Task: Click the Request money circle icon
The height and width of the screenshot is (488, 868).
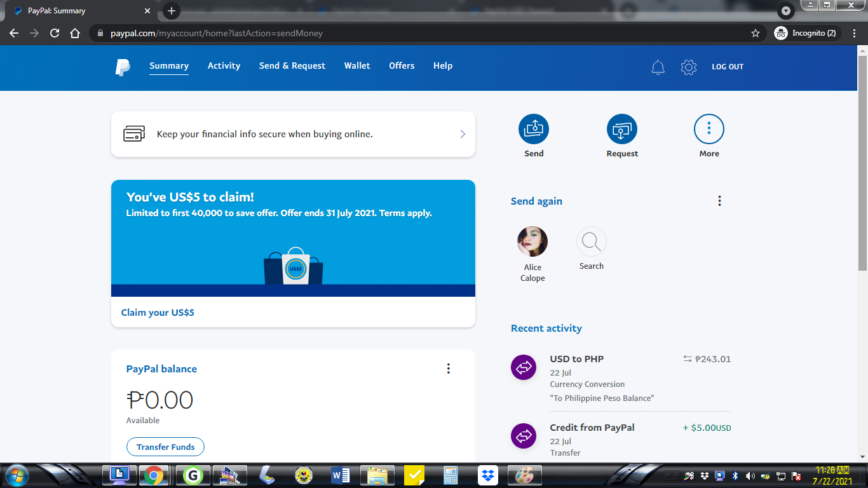Action: click(x=622, y=130)
